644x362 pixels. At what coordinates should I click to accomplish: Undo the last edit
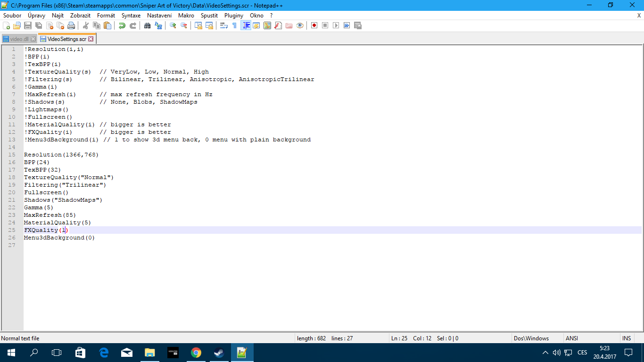point(122,25)
